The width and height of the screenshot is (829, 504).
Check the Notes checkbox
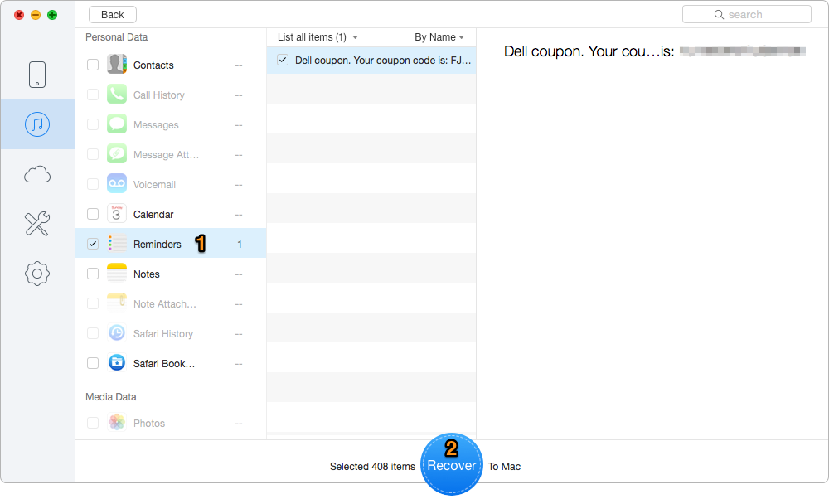pyautogui.click(x=93, y=274)
